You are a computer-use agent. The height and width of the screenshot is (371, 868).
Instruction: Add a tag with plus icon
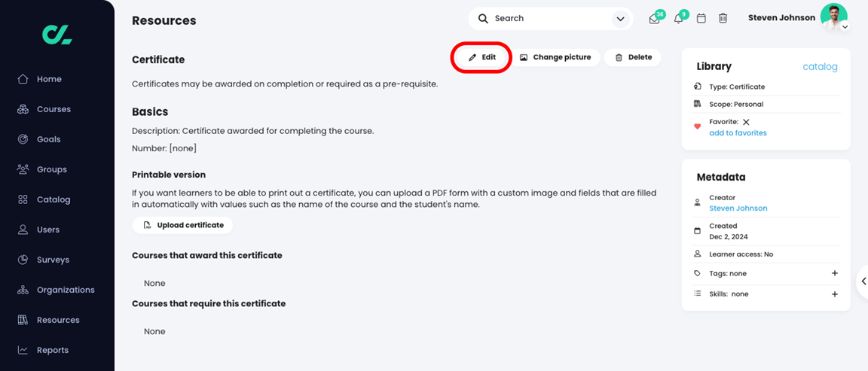[x=835, y=273]
